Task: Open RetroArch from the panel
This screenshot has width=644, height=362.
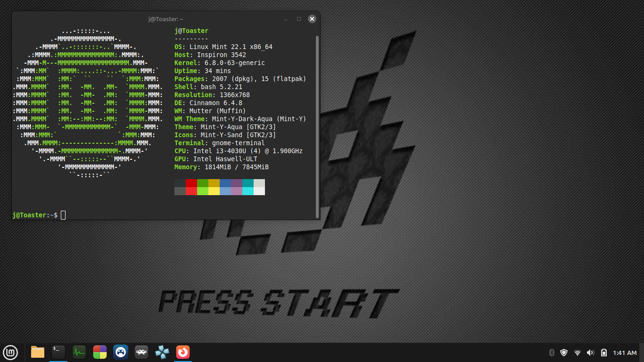Action: pos(141,352)
